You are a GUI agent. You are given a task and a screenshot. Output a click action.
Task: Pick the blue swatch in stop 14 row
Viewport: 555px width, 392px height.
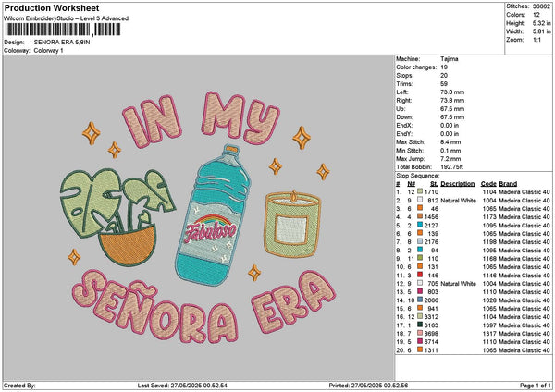click(420, 300)
